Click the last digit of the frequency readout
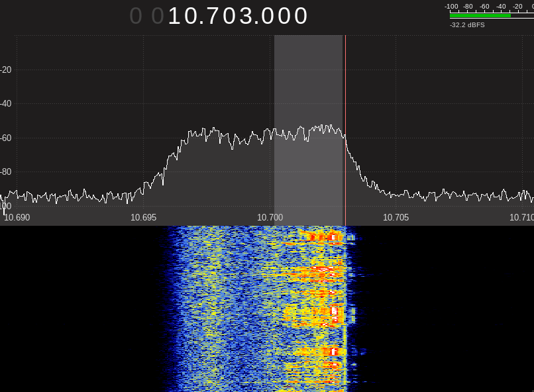Screen dimensions: 534x392 [301, 16]
